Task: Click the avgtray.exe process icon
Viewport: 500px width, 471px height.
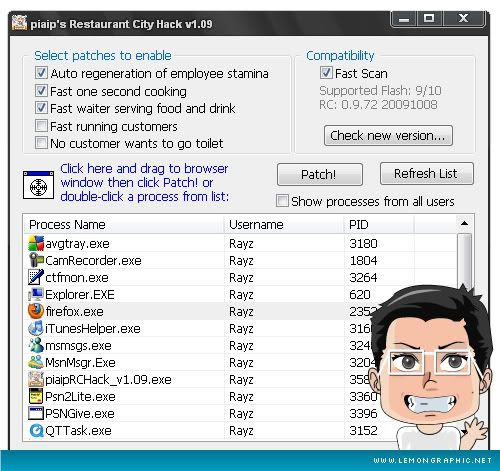Action: pyautogui.click(x=36, y=243)
